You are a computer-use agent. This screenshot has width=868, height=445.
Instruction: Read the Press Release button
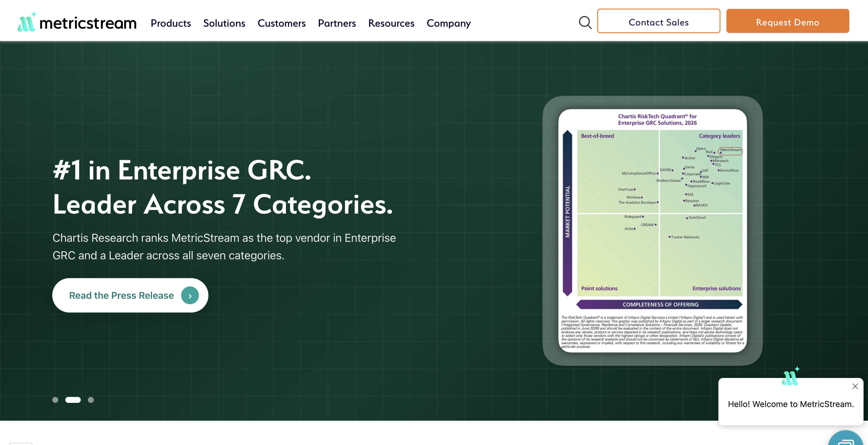[x=130, y=295]
